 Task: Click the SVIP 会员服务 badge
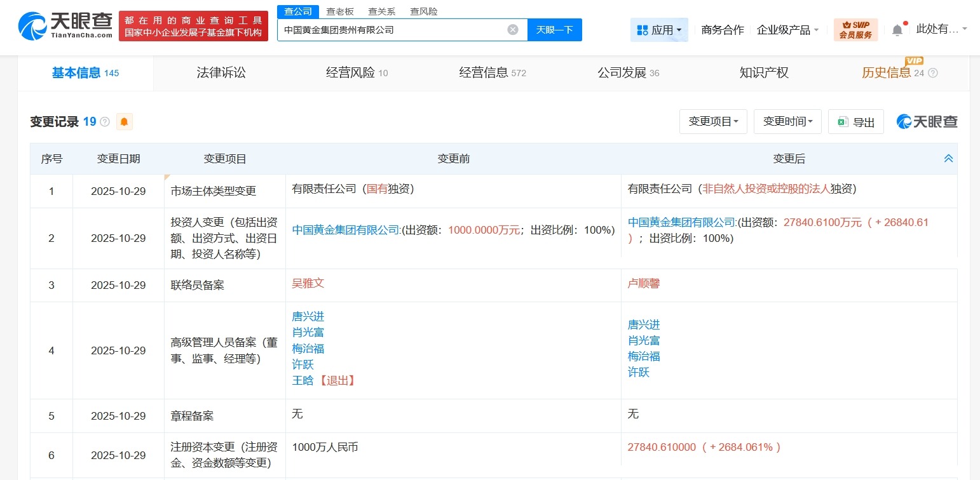[x=855, y=29]
